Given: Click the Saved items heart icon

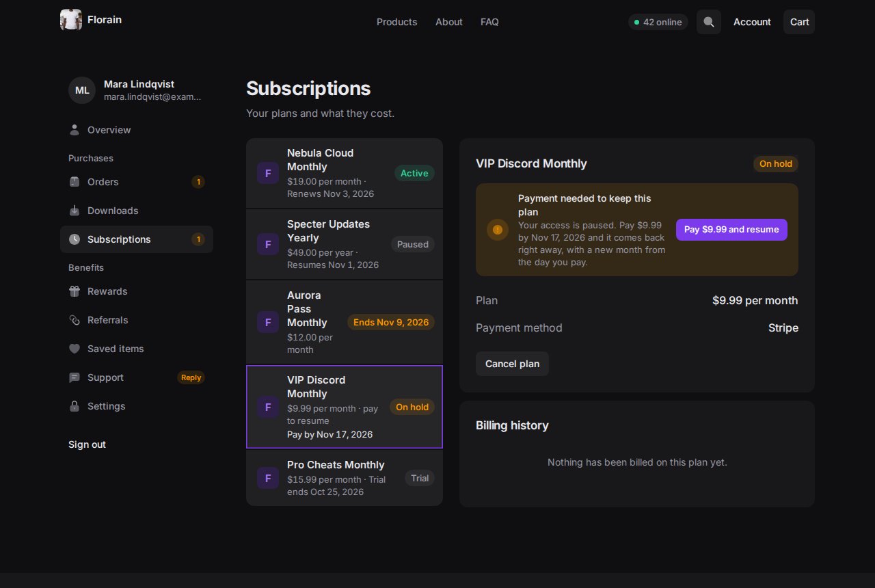Looking at the screenshot, I should pos(75,349).
